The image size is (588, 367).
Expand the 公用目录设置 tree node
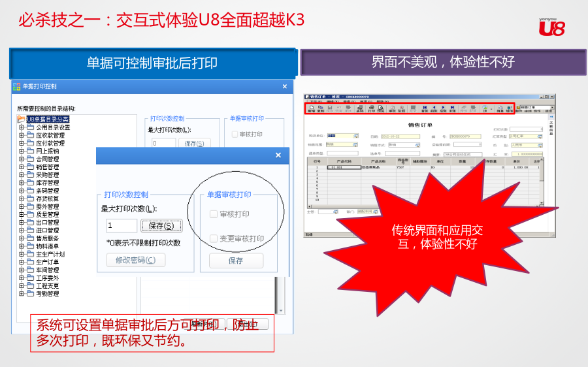click(22, 127)
